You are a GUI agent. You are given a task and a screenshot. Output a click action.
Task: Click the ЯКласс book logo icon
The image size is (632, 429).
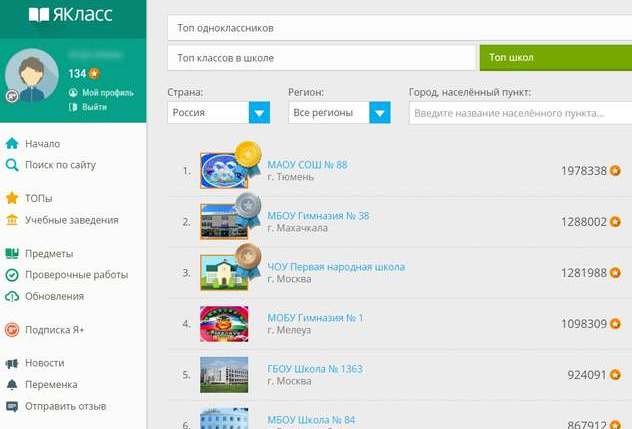pos(39,15)
